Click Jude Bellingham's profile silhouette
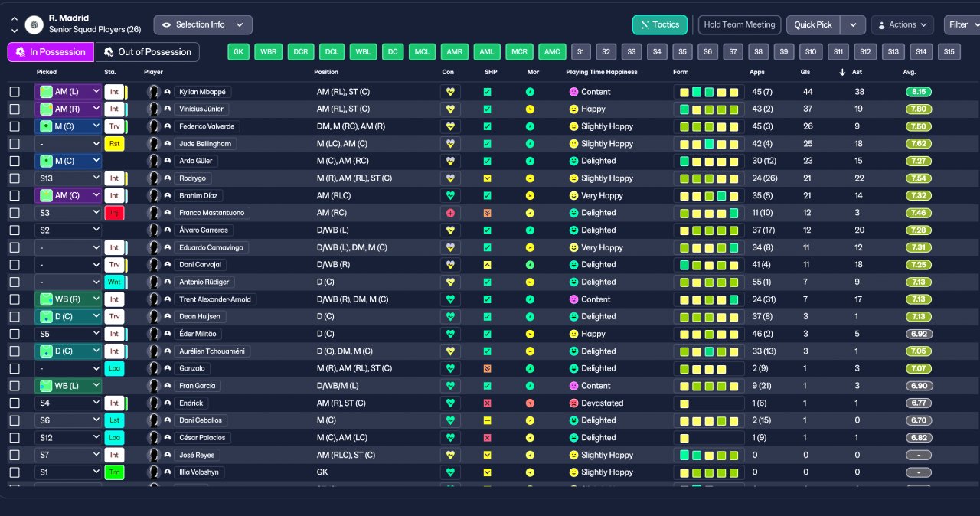The width and height of the screenshot is (980, 516). tap(153, 144)
